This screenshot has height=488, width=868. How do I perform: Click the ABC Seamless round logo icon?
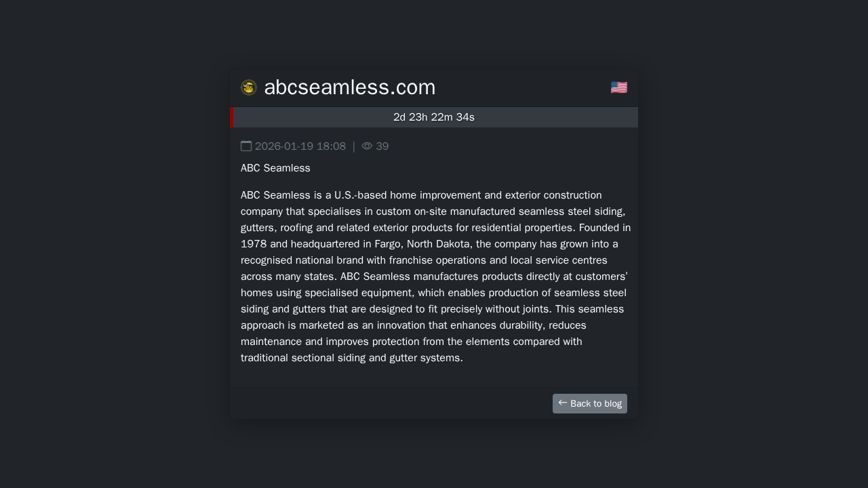pos(249,87)
